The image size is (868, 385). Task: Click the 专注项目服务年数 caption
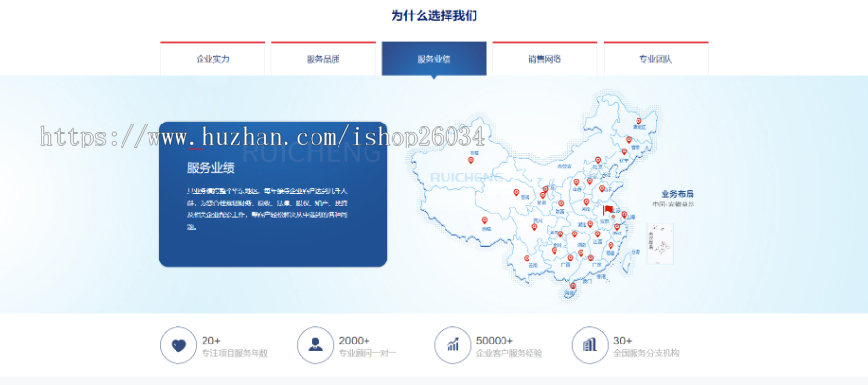click(234, 353)
